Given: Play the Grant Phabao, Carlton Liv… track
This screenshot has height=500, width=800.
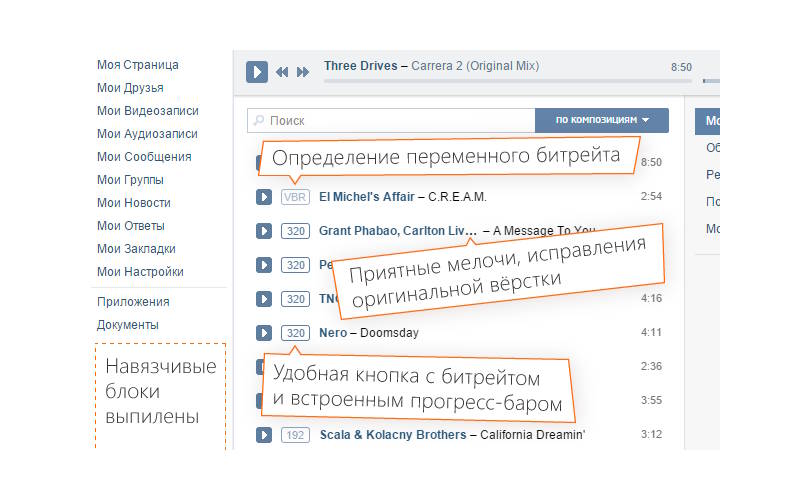Looking at the screenshot, I should [x=264, y=231].
